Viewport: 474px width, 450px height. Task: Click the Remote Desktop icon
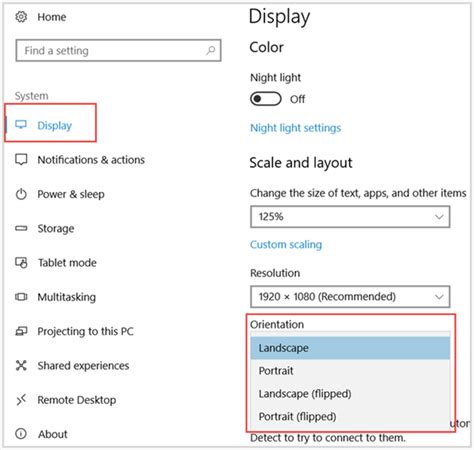(21, 400)
